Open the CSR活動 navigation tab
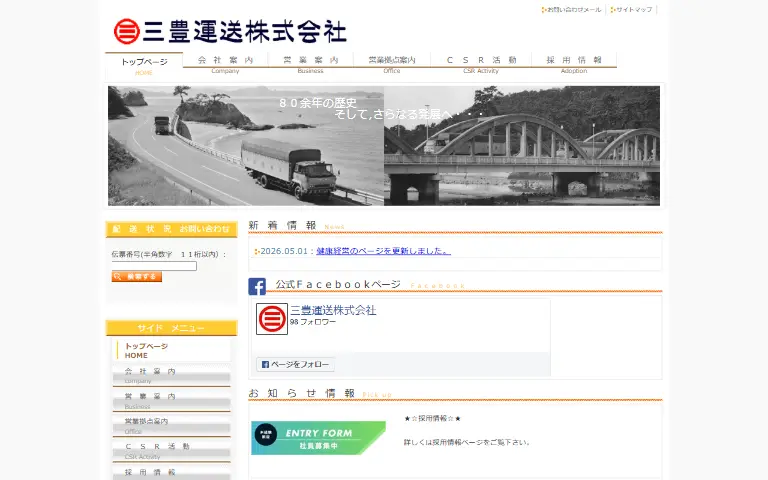The width and height of the screenshot is (768, 480). [481, 64]
